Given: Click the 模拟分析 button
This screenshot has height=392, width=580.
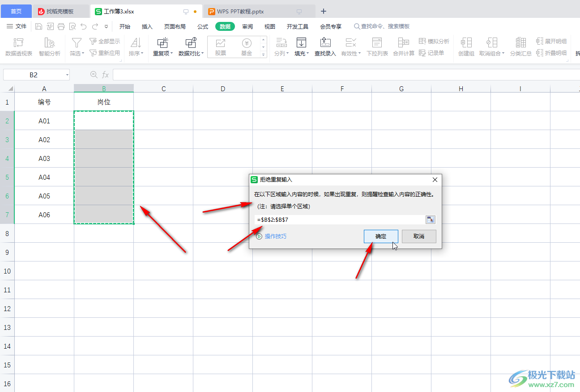Looking at the screenshot, I should point(434,42).
